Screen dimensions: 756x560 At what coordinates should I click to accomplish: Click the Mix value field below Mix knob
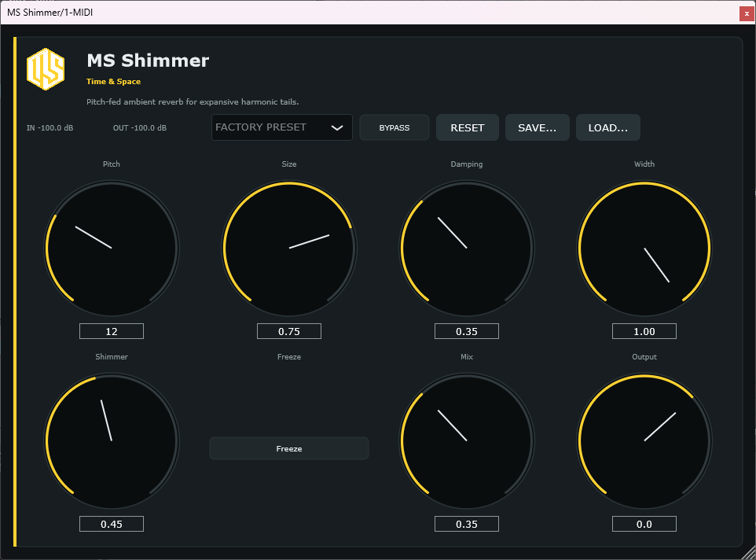click(467, 524)
